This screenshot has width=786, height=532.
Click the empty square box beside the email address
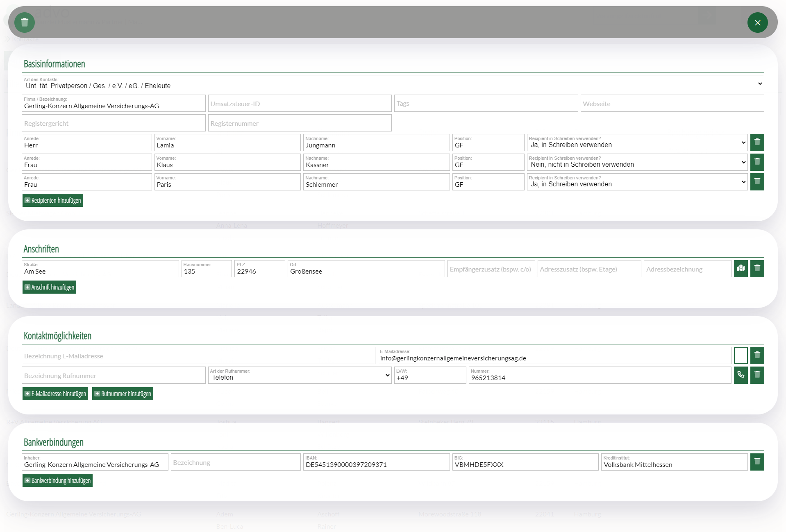741,355
